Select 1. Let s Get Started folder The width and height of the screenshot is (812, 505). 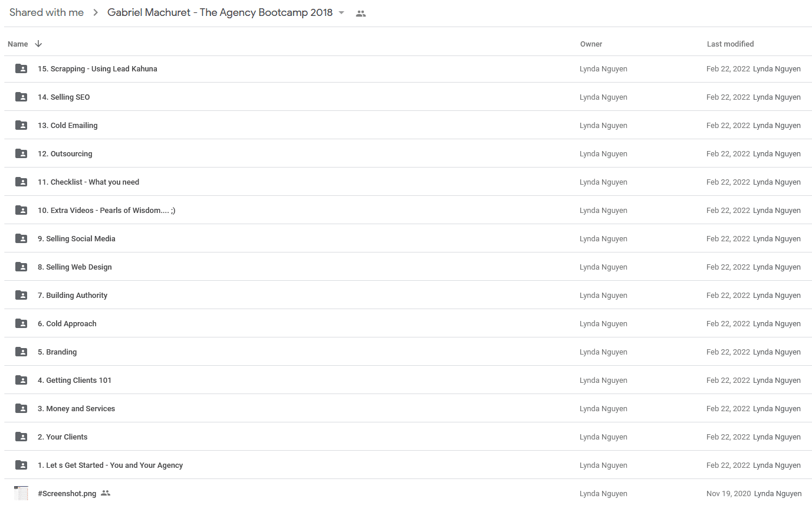click(x=408, y=465)
